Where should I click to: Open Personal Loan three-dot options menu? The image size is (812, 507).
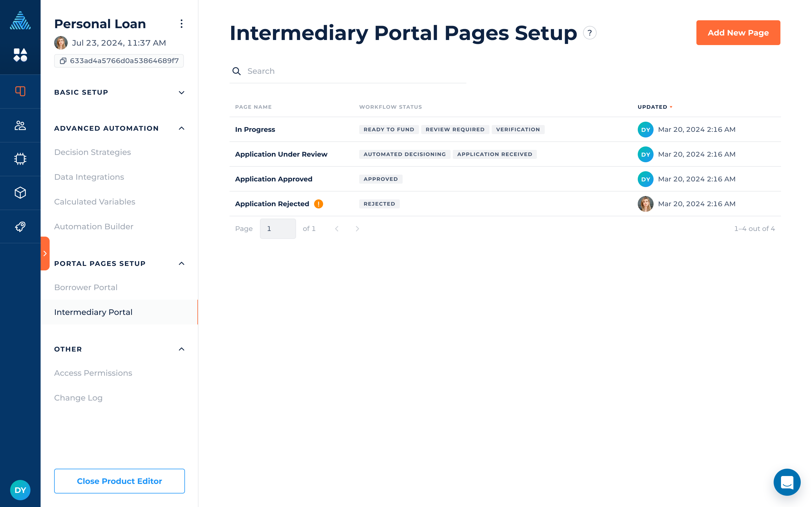[x=182, y=24]
